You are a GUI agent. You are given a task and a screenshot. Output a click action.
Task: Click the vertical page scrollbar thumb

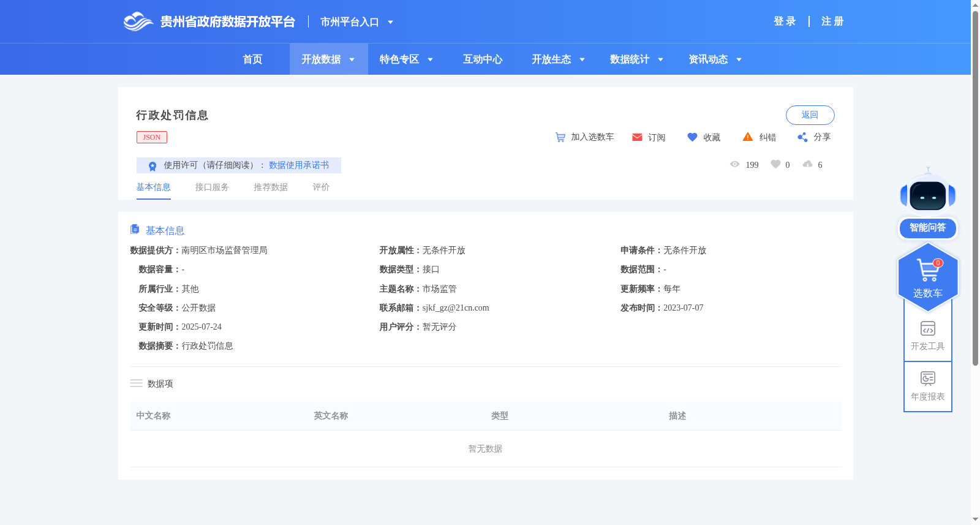[975, 188]
